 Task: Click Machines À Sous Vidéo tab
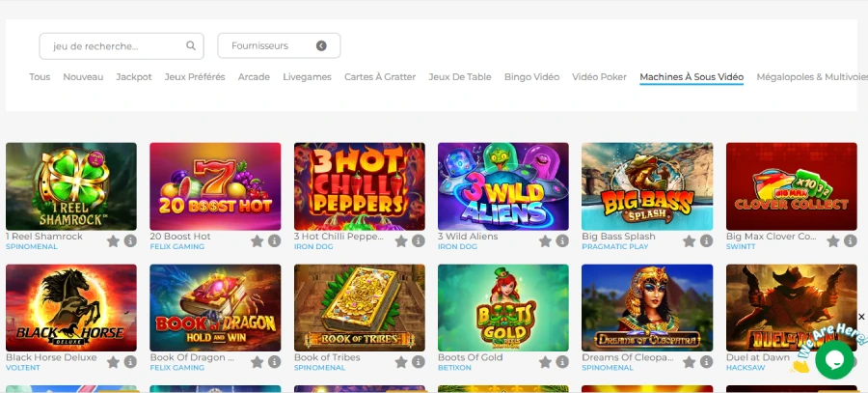[x=692, y=77]
